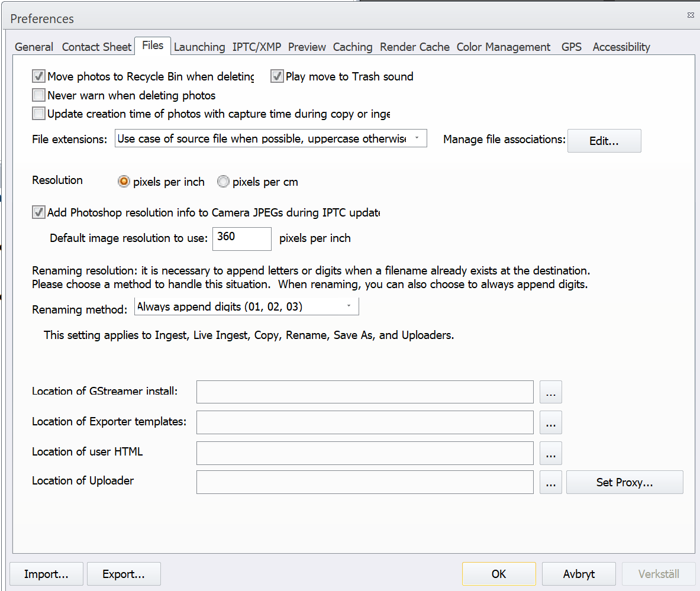Focus the Location of Uploader text field

(364, 482)
